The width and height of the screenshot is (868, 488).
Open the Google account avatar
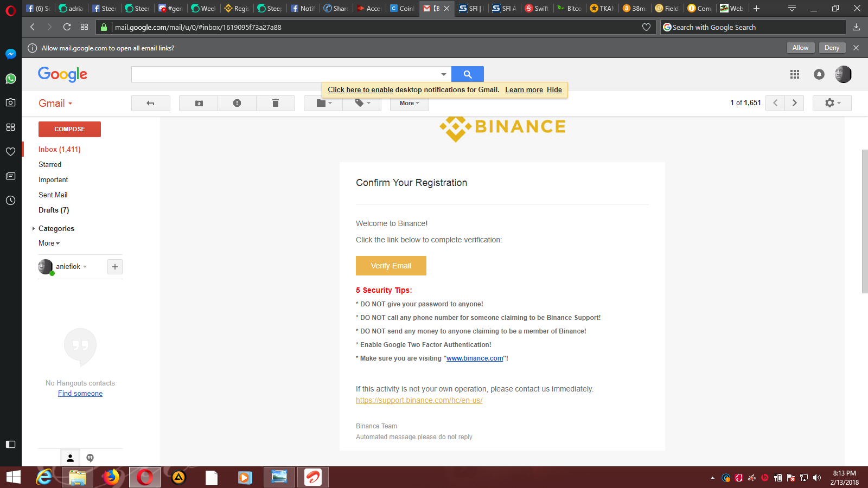[843, 74]
